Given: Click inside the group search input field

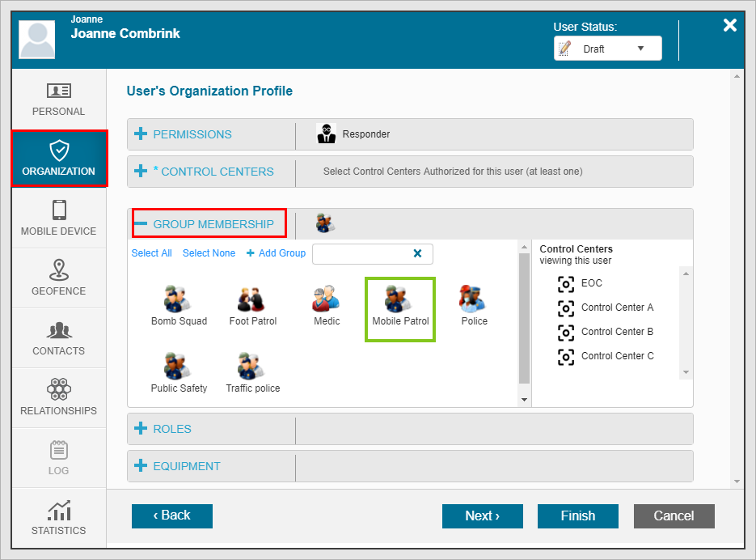Looking at the screenshot, I should [360, 254].
